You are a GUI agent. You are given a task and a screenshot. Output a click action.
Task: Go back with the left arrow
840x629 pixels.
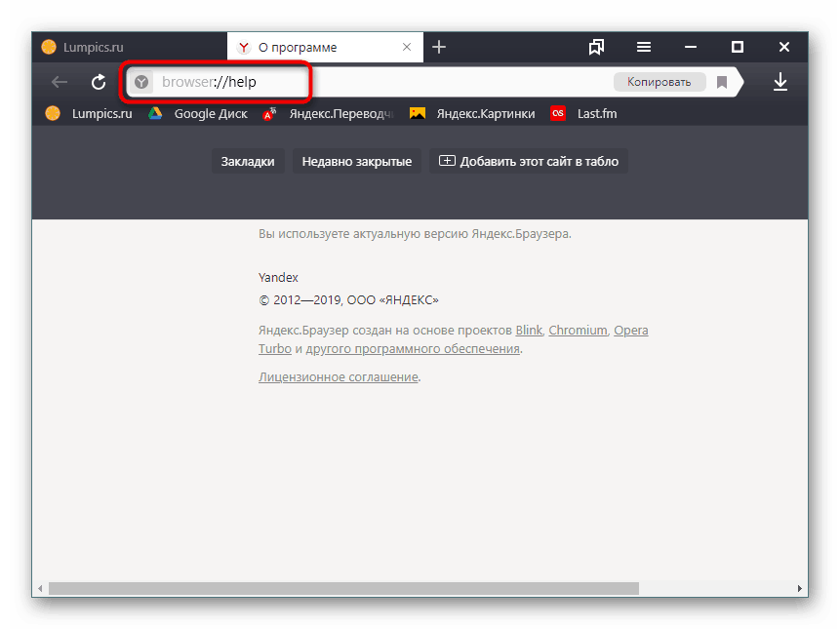(x=60, y=83)
